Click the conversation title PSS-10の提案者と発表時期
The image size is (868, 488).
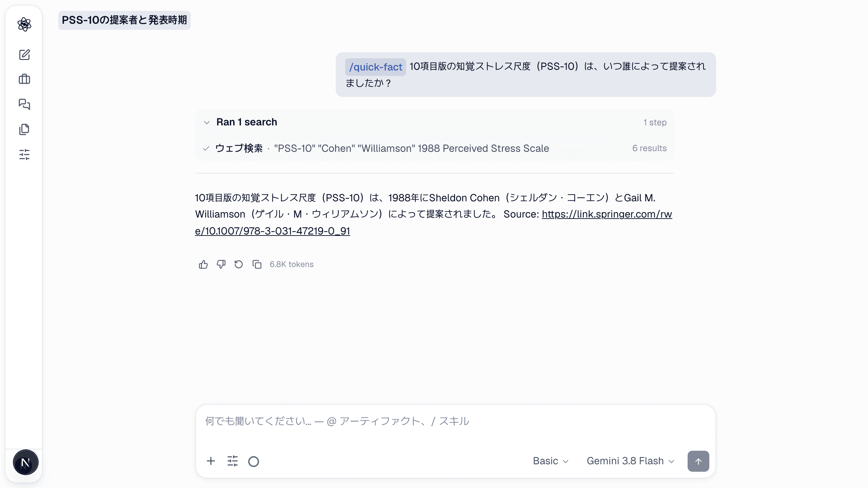pyautogui.click(x=124, y=20)
